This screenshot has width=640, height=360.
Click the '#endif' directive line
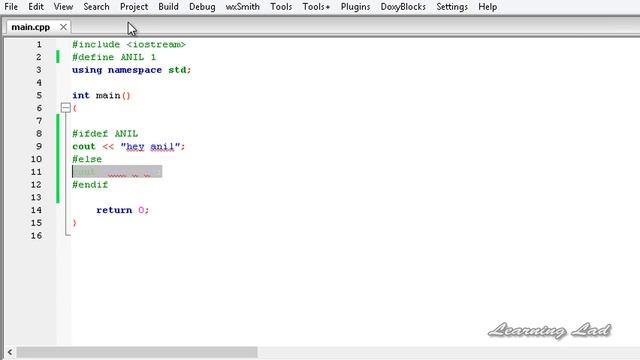[x=90, y=184]
